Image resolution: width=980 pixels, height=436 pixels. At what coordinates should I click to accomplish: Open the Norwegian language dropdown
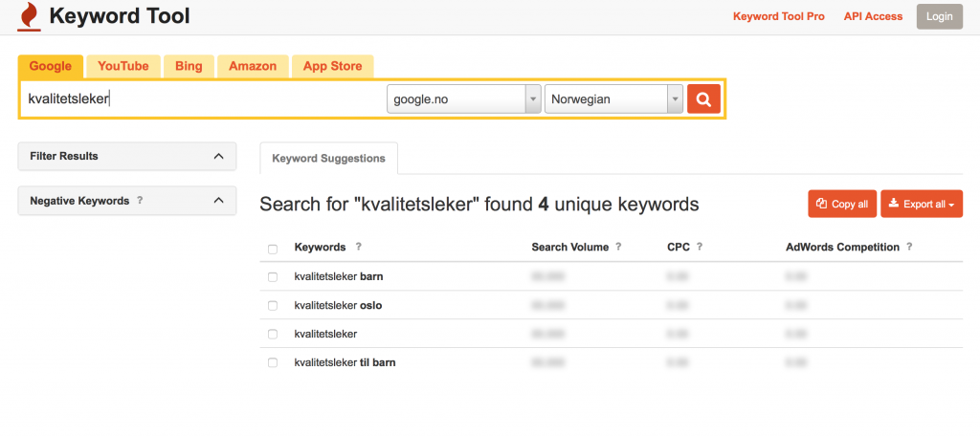(x=613, y=99)
